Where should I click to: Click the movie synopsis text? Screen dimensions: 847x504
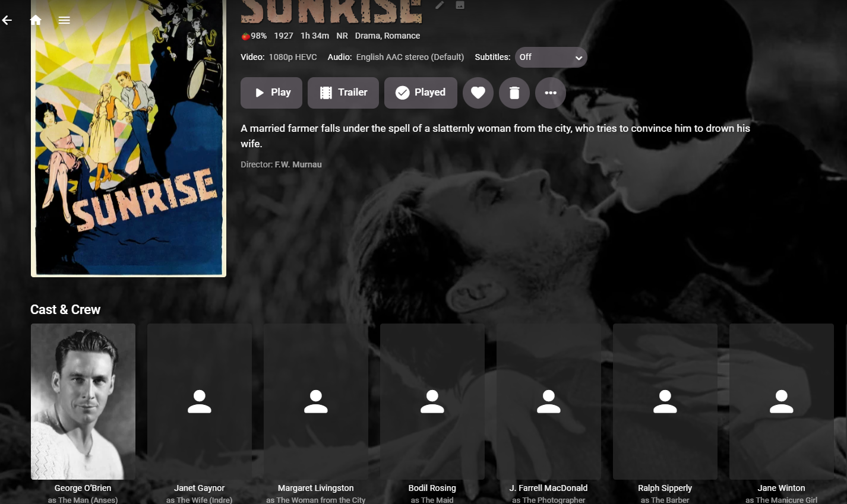[x=495, y=136]
